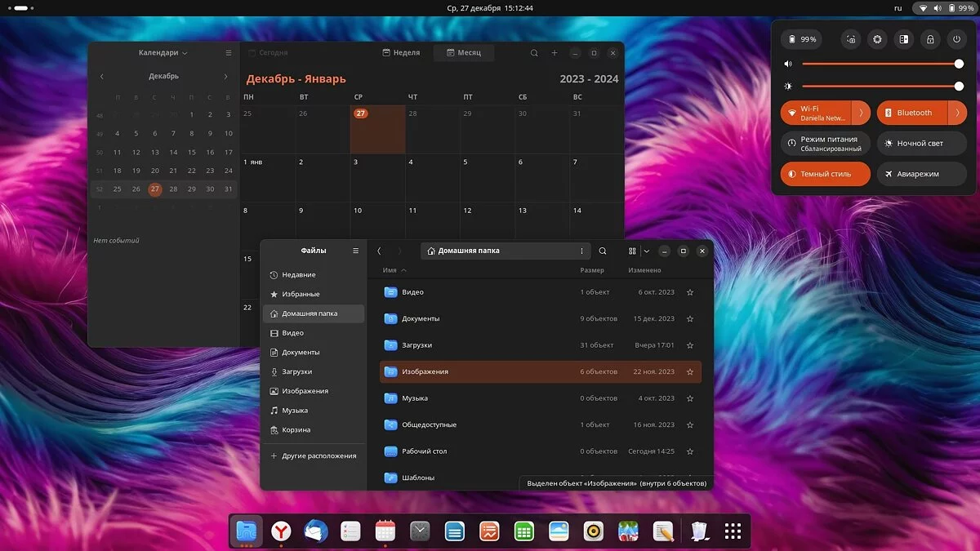Click the screenshot icon in quick settings
Screen dimensions: 980x551
(851, 39)
